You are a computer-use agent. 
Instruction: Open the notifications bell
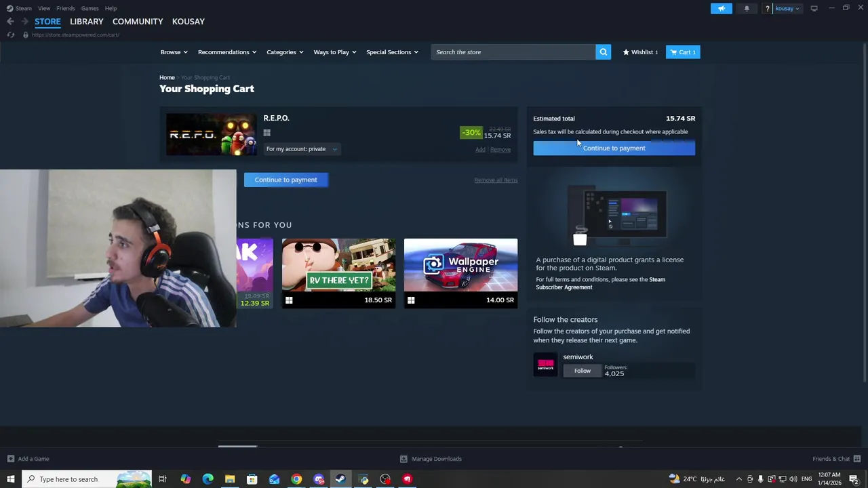click(747, 8)
